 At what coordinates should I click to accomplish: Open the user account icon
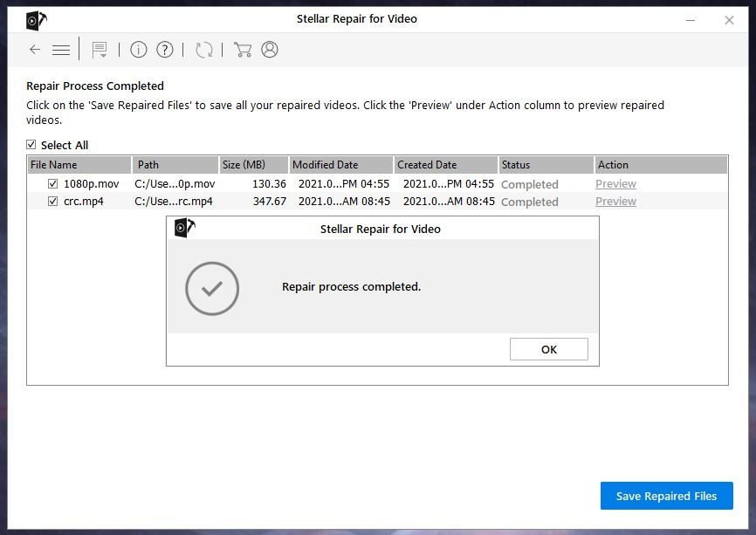270,50
